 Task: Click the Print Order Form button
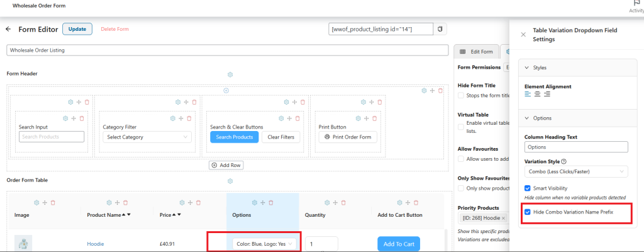348,137
